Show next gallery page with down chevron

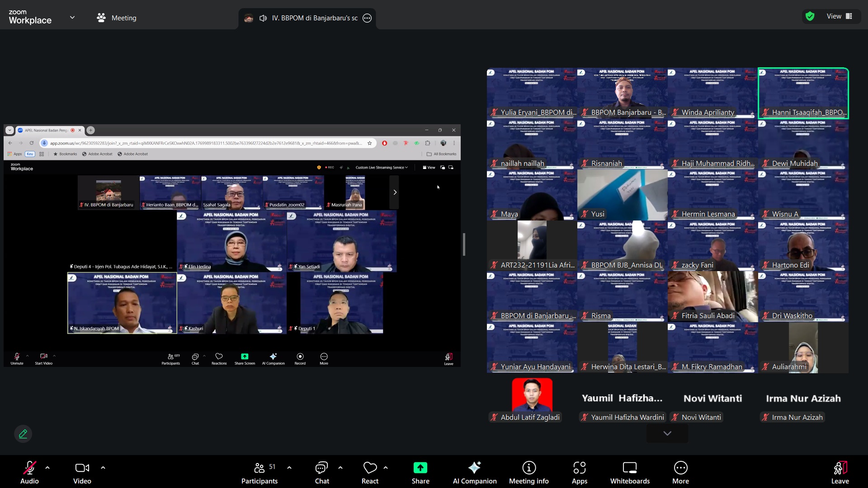(x=667, y=433)
